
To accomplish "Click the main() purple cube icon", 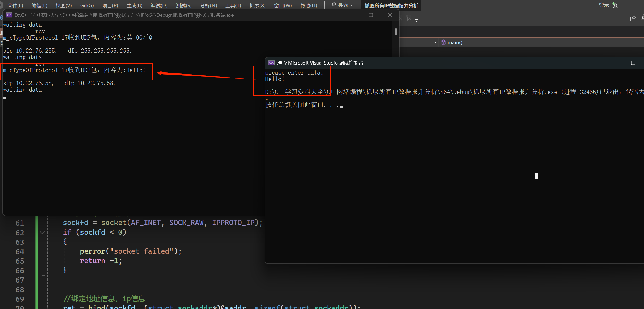I will point(443,42).
